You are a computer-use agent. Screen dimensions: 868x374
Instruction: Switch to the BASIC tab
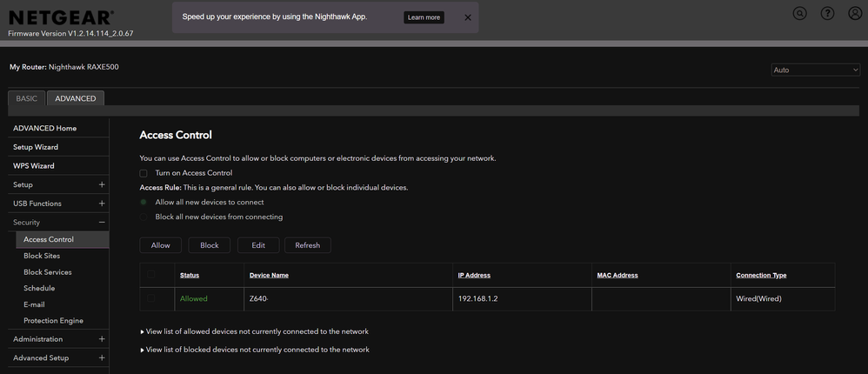(x=26, y=98)
